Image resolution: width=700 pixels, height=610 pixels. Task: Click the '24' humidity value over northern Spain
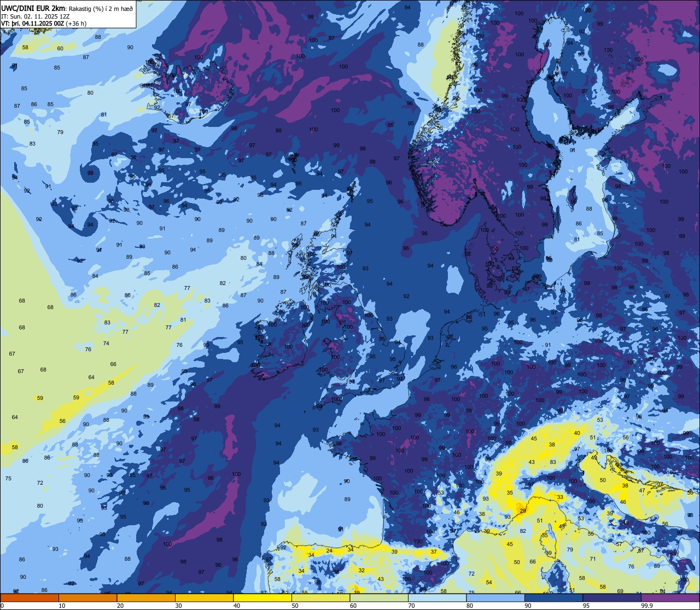pyautogui.click(x=329, y=550)
